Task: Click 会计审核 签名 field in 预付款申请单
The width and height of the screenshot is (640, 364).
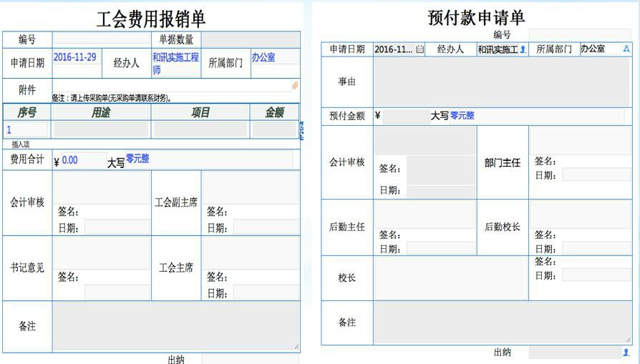Action: 441,169
